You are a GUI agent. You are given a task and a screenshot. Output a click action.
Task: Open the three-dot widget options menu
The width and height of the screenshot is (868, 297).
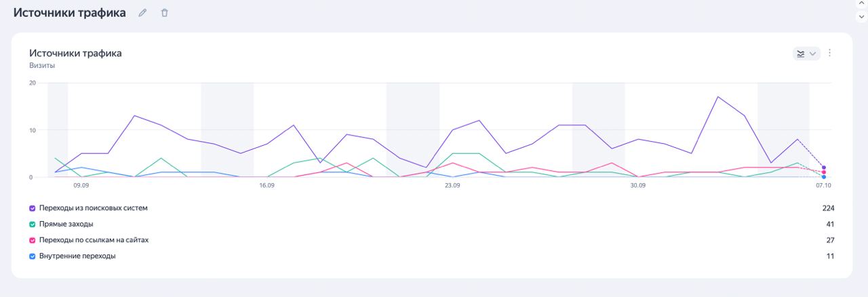click(x=829, y=53)
